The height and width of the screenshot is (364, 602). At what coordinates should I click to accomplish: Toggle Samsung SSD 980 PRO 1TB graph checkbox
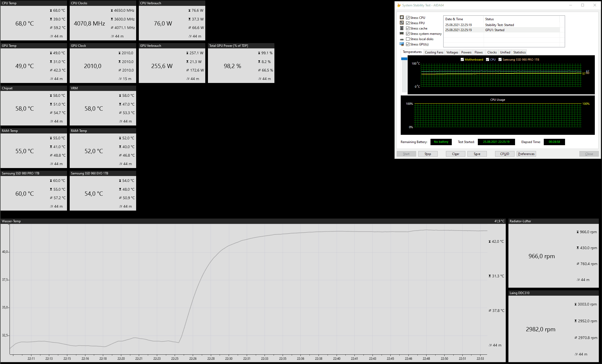[x=500, y=60]
